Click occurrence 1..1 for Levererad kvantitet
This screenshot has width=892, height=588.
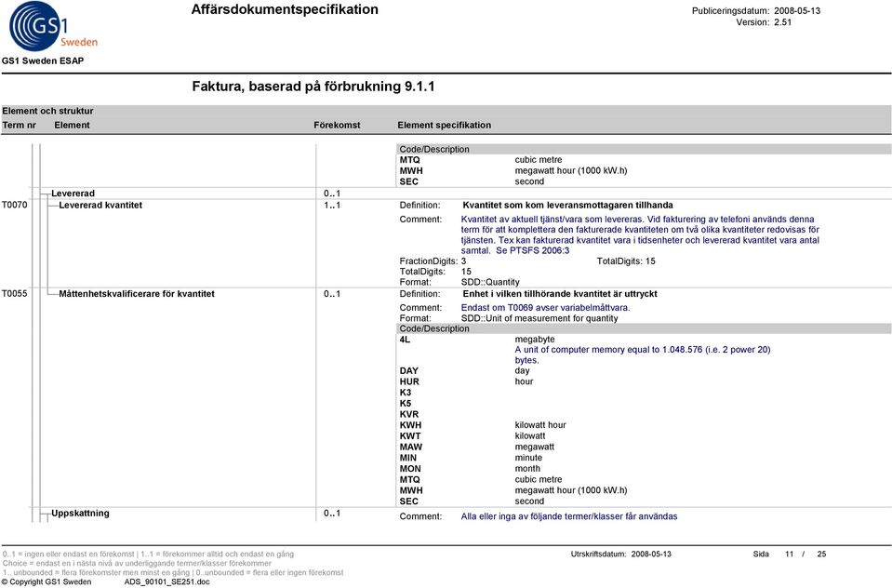(332, 205)
